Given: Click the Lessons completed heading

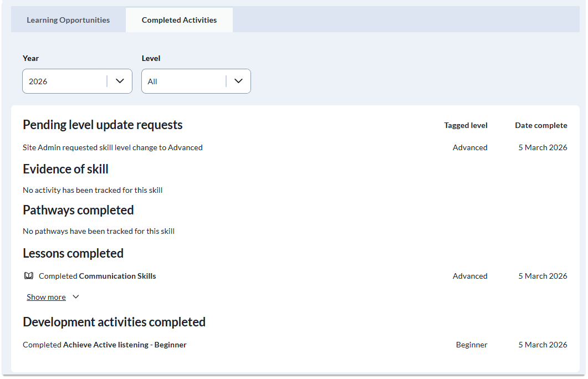Looking at the screenshot, I should (73, 253).
